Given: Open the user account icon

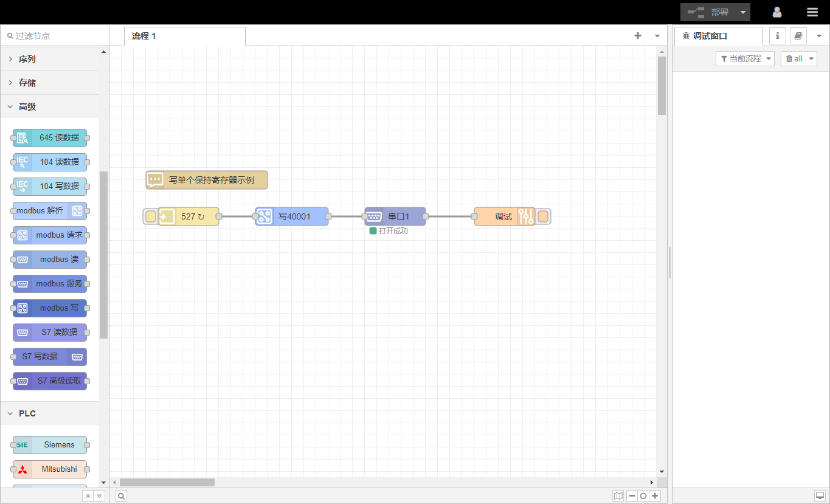Looking at the screenshot, I should coord(776,12).
